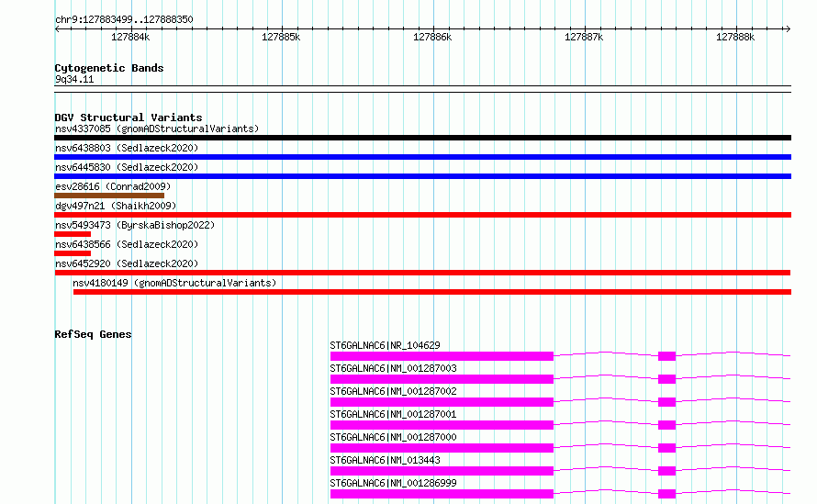Click the dgv497n21 (Shaikh2009) label
The height and width of the screenshot is (504, 817).
[x=116, y=206]
